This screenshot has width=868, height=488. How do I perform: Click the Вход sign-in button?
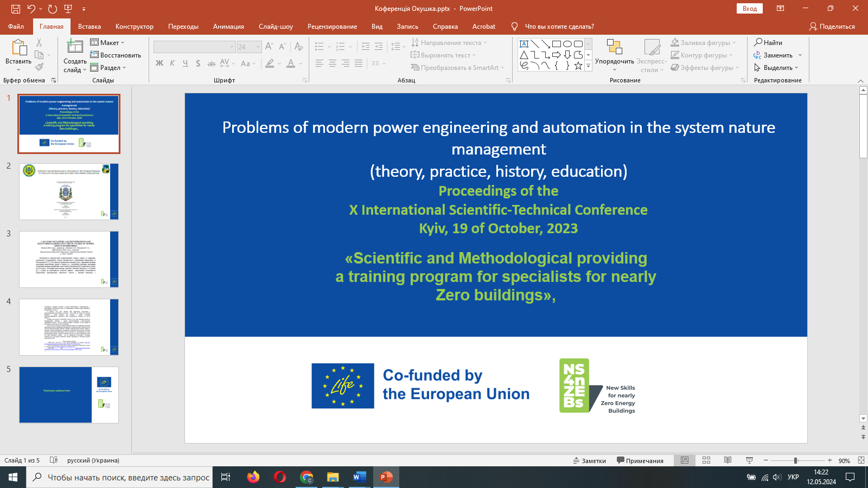tap(750, 9)
